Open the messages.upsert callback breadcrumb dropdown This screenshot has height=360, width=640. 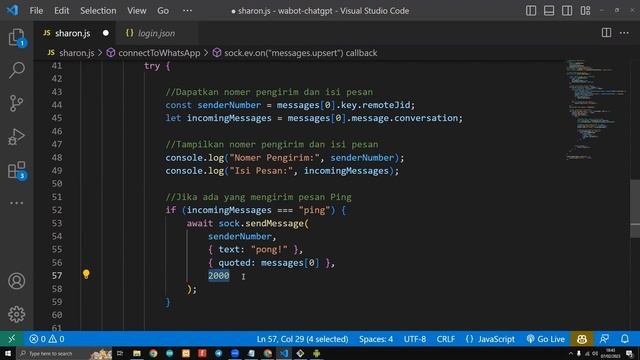[295, 53]
